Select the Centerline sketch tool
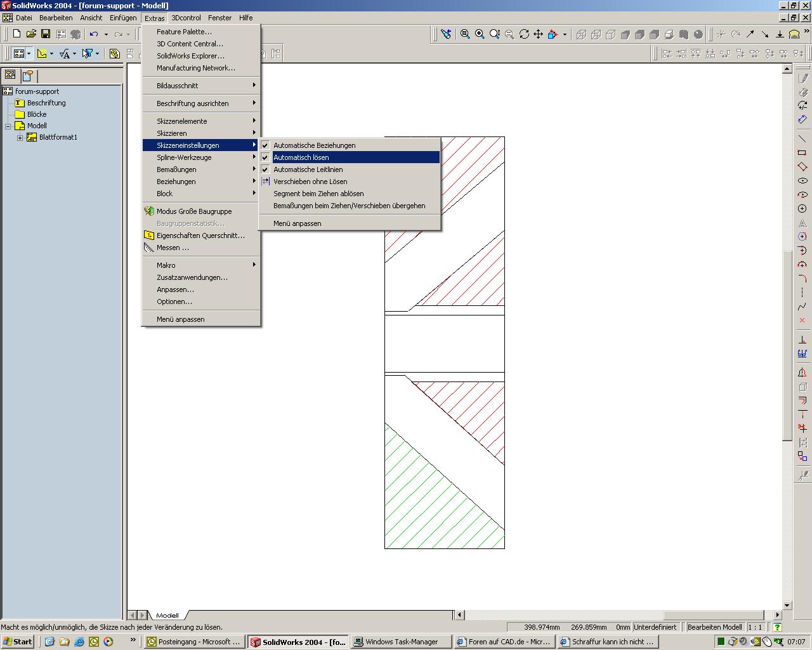 pos(802,292)
